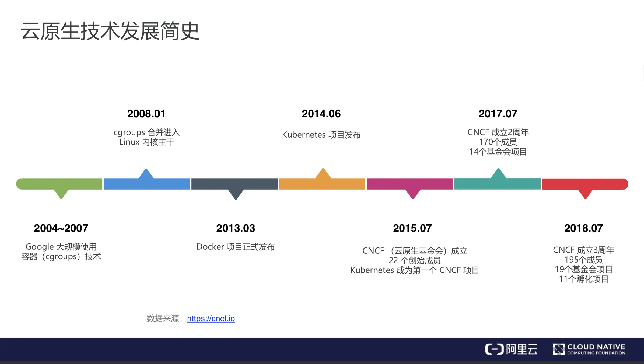Click the dark gray 2013.03 timeline segment
This screenshot has height=364, width=644.
[x=234, y=184]
